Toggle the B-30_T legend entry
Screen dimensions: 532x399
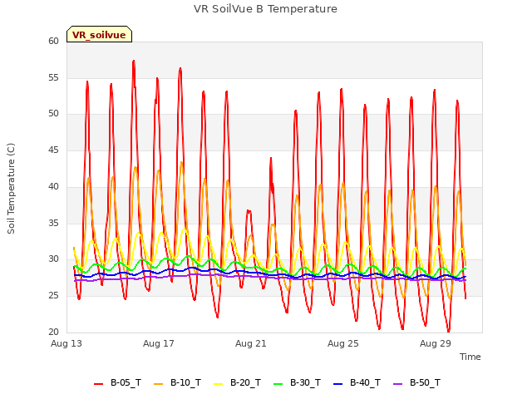click(x=297, y=382)
